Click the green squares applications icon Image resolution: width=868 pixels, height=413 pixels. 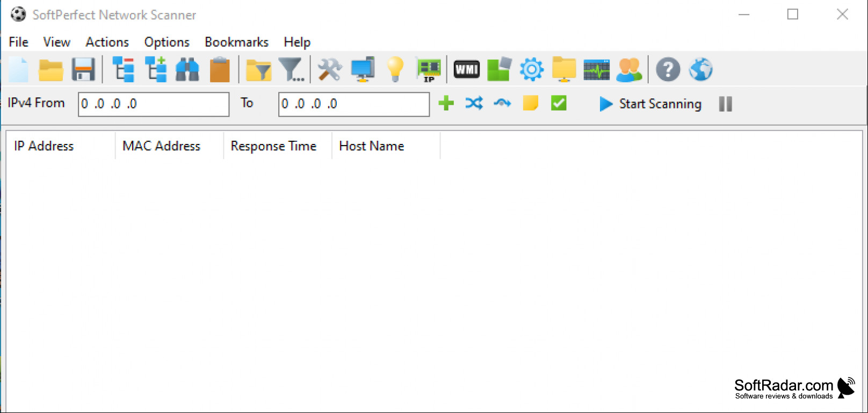point(499,70)
